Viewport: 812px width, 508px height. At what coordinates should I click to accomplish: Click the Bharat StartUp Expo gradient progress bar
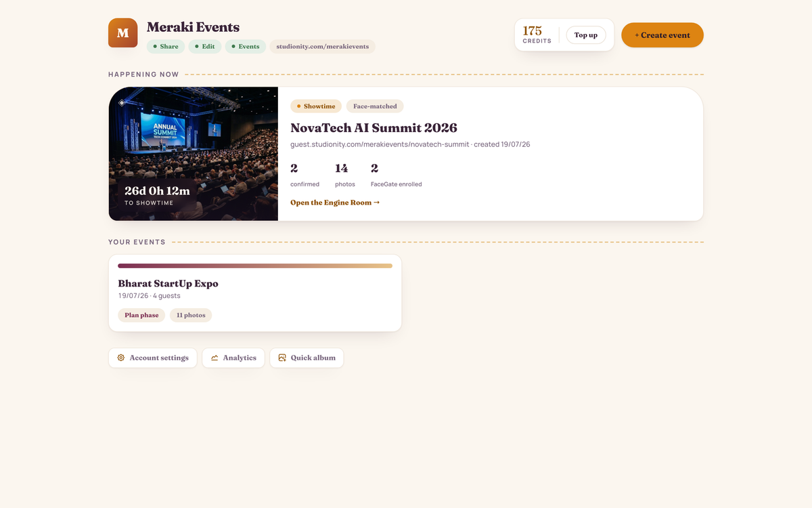[255, 266]
